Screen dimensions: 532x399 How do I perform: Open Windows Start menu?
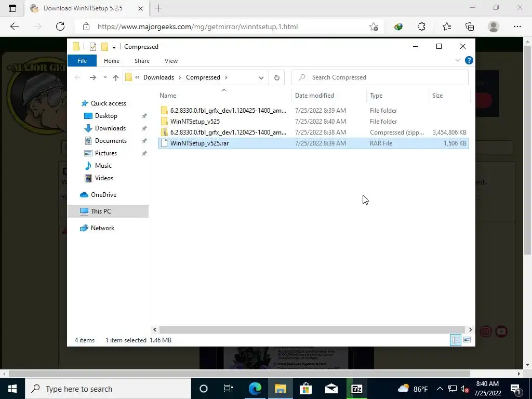pos(12,389)
